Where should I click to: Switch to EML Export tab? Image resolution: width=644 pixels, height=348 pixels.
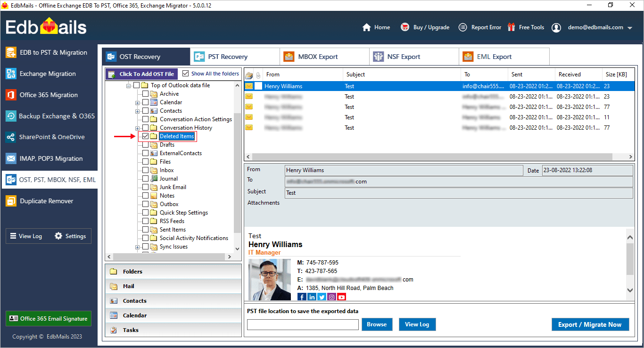point(504,57)
